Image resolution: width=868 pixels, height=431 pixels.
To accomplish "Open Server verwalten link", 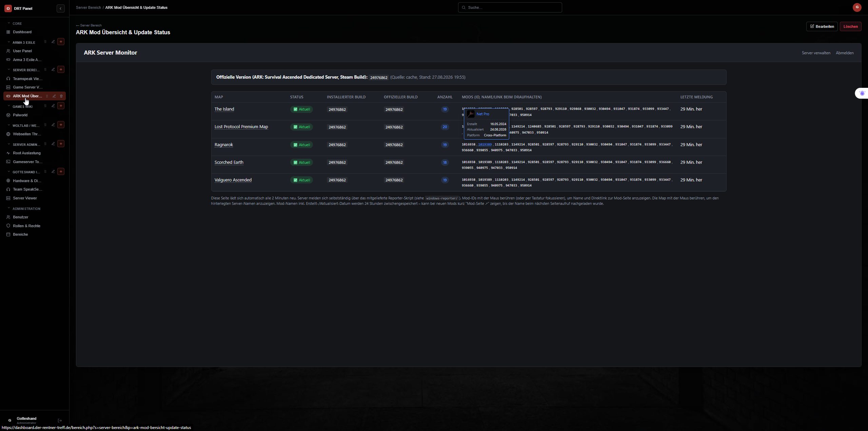I will 816,53.
